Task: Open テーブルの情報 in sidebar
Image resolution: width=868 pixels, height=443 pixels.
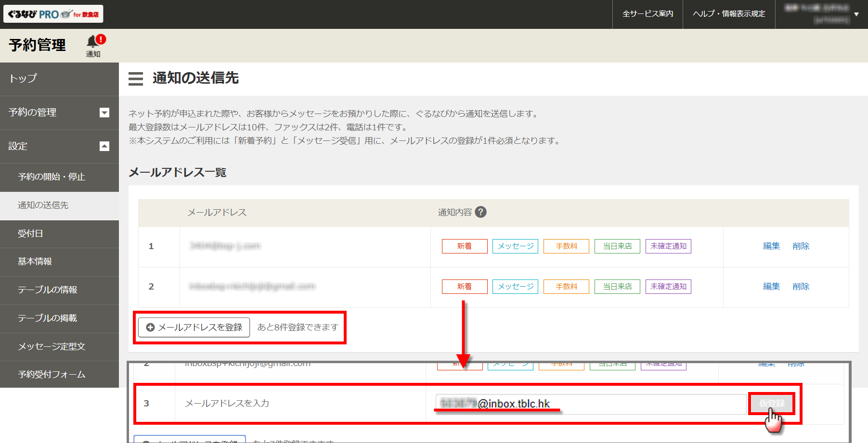Action: [59, 290]
